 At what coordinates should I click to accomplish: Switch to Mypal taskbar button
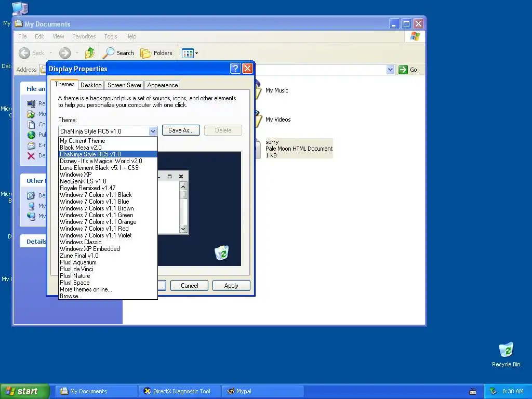[262, 391]
